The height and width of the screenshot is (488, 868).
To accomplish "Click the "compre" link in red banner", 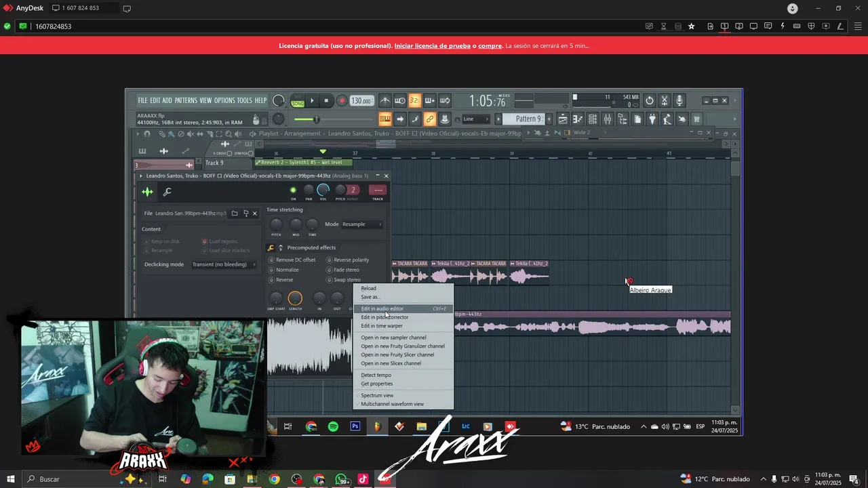I will (x=490, y=46).
